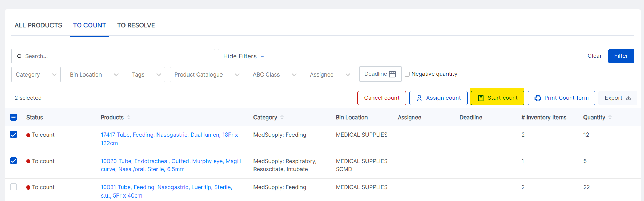The height and width of the screenshot is (201, 644).
Task: Click the Print Count form printer icon
Action: [538, 98]
